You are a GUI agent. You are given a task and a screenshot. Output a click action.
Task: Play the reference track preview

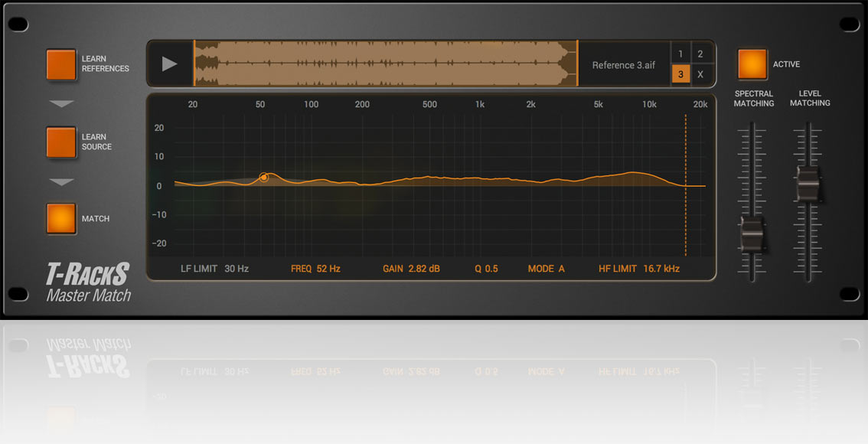click(169, 64)
